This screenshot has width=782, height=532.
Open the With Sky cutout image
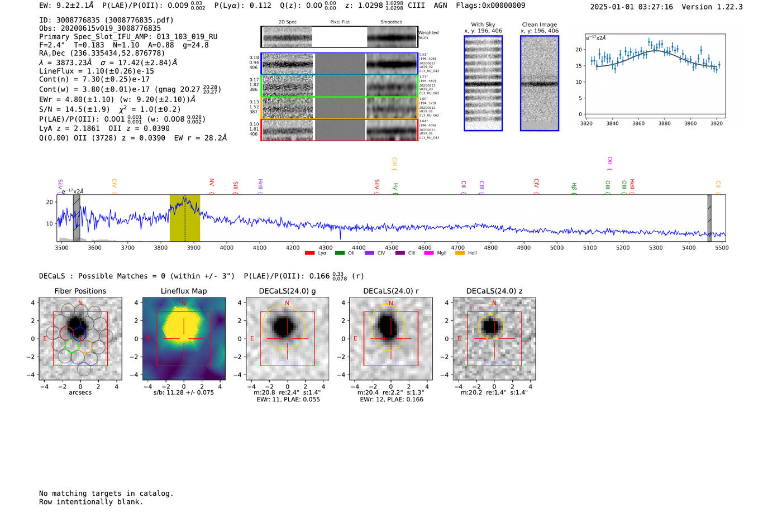tap(483, 84)
